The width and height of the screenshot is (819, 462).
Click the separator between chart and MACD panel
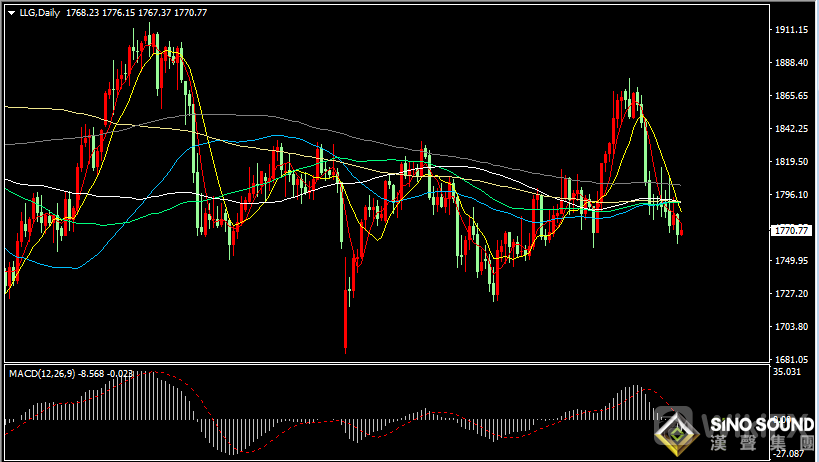coord(385,364)
